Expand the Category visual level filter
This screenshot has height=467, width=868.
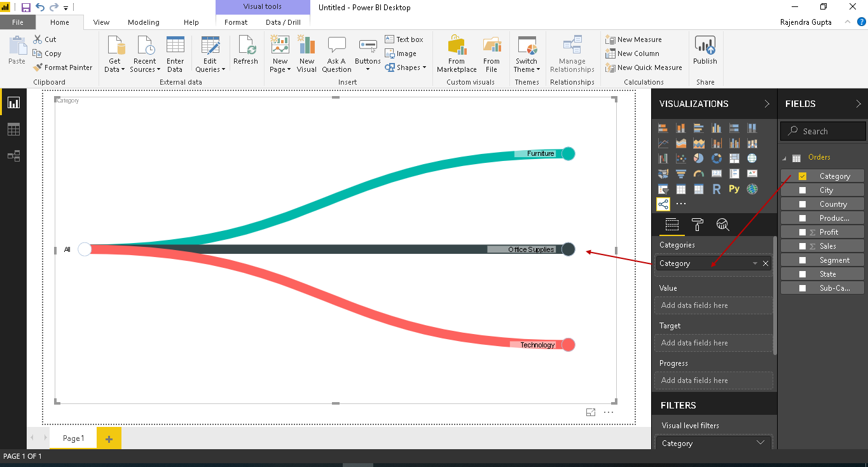click(761, 443)
